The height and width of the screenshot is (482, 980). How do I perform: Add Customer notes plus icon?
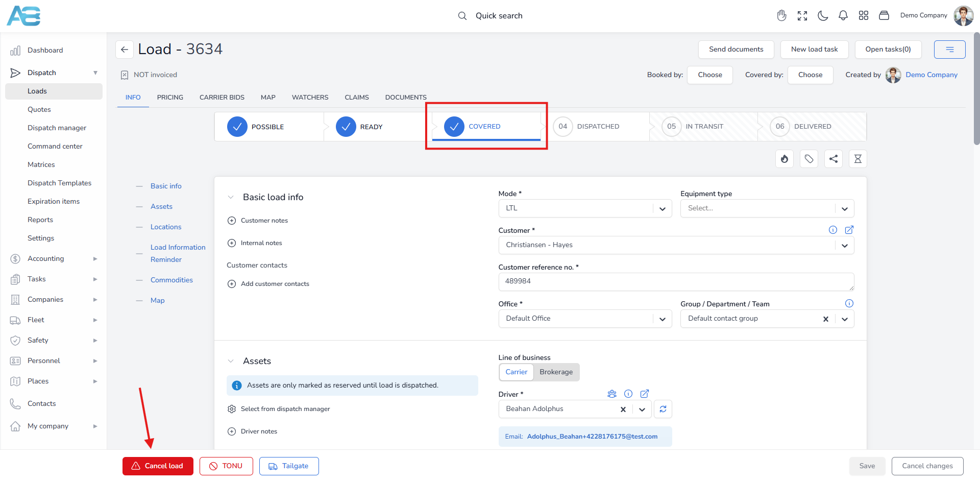(232, 221)
